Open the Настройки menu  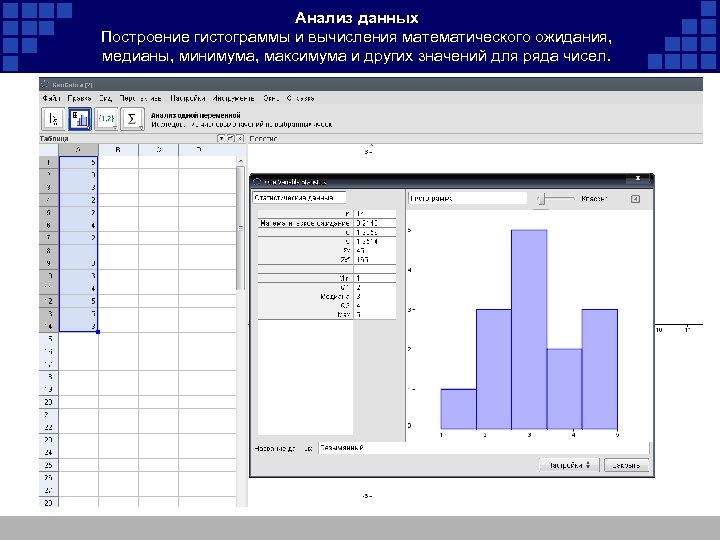(187, 98)
